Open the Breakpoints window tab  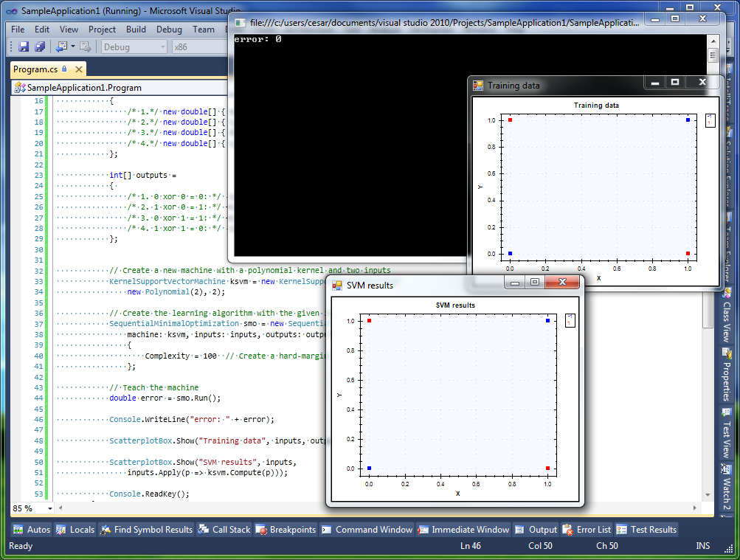click(286, 529)
